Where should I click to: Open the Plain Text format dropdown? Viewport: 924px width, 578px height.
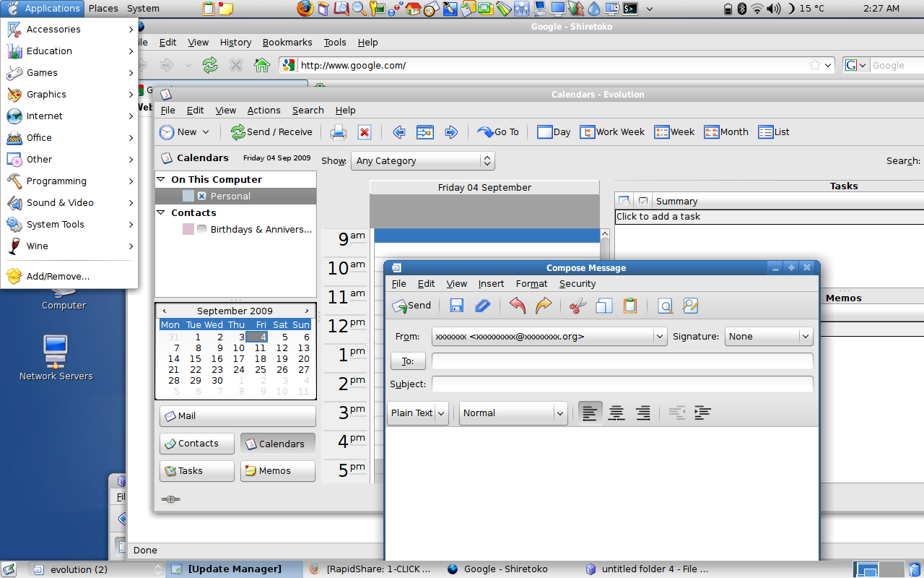tap(418, 413)
